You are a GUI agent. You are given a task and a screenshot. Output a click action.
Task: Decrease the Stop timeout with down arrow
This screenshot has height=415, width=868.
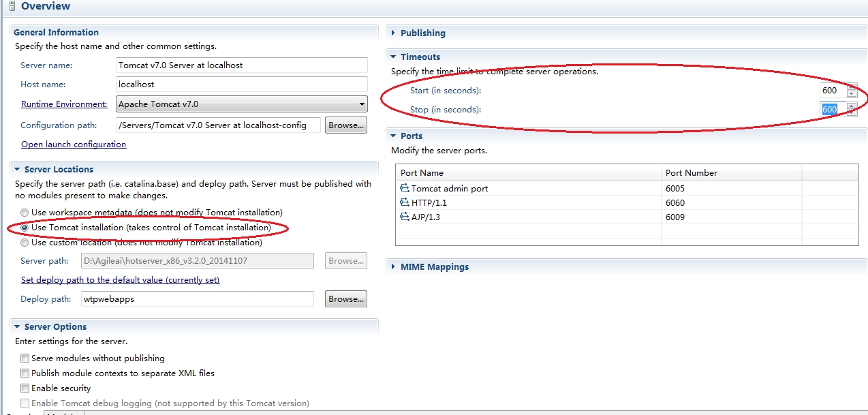tap(851, 113)
